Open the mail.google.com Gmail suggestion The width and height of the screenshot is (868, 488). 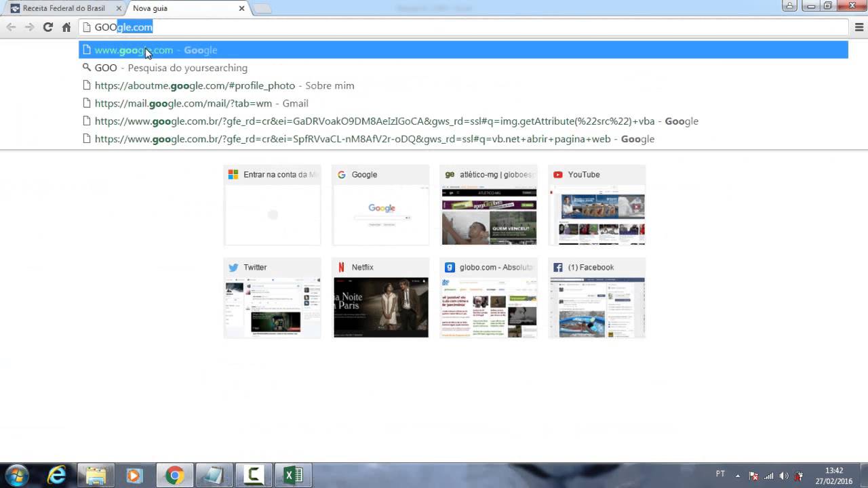(464, 103)
